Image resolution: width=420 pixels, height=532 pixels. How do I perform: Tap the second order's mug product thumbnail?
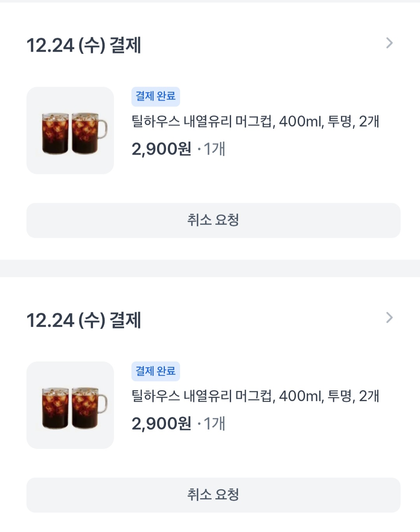[70, 405]
